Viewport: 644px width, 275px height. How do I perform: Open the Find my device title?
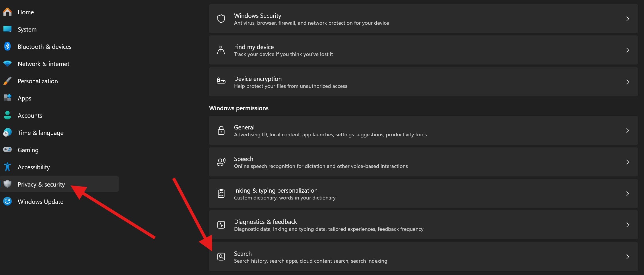(x=254, y=47)
